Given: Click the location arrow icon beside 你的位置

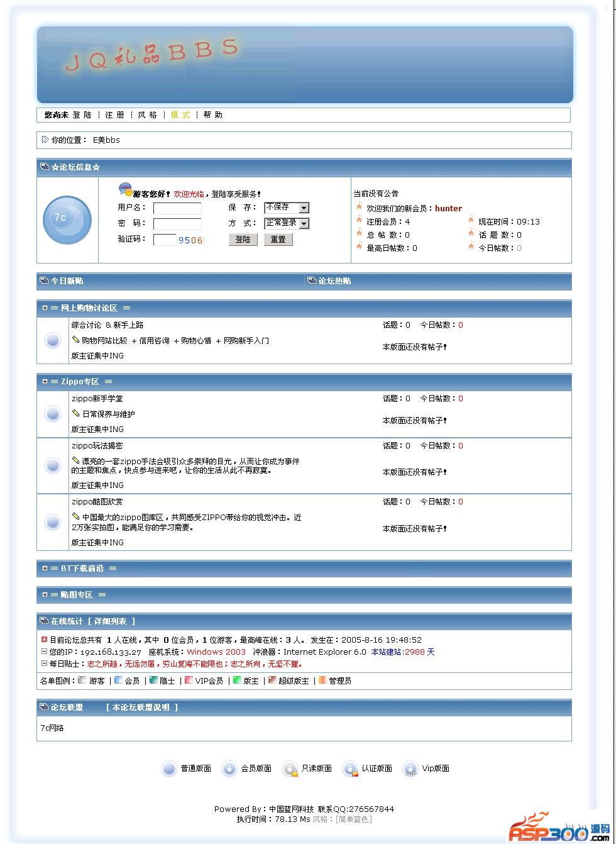Looking at the screenshot, I should click(45, 140).
